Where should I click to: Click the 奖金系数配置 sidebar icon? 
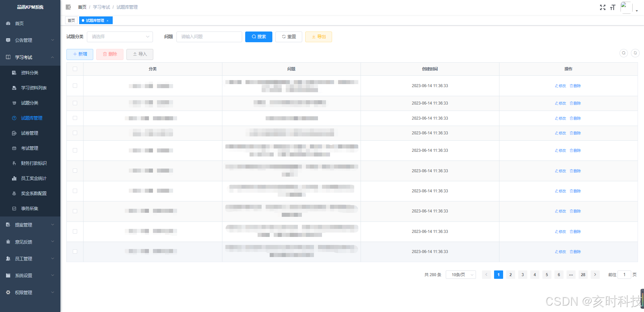(14, 193)
